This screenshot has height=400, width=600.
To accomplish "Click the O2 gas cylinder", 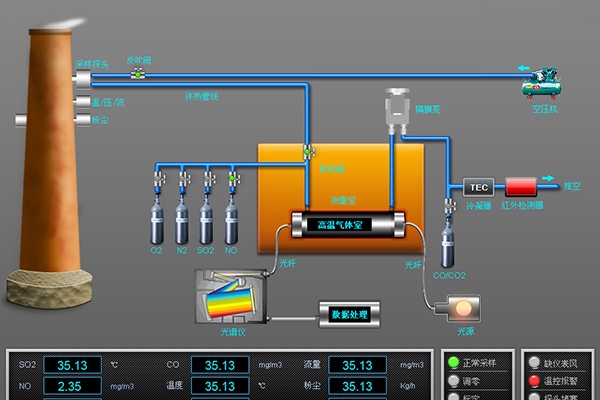I will [157, 219].
